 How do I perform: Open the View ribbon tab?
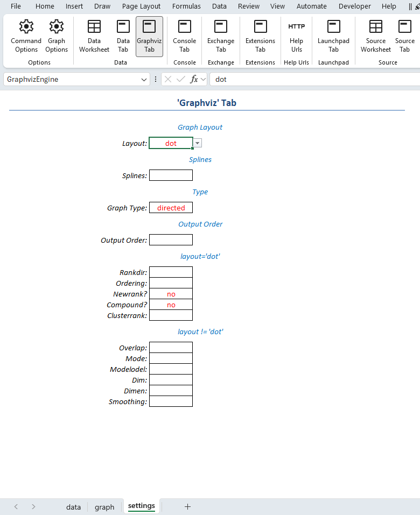click(x=277, y=6)
